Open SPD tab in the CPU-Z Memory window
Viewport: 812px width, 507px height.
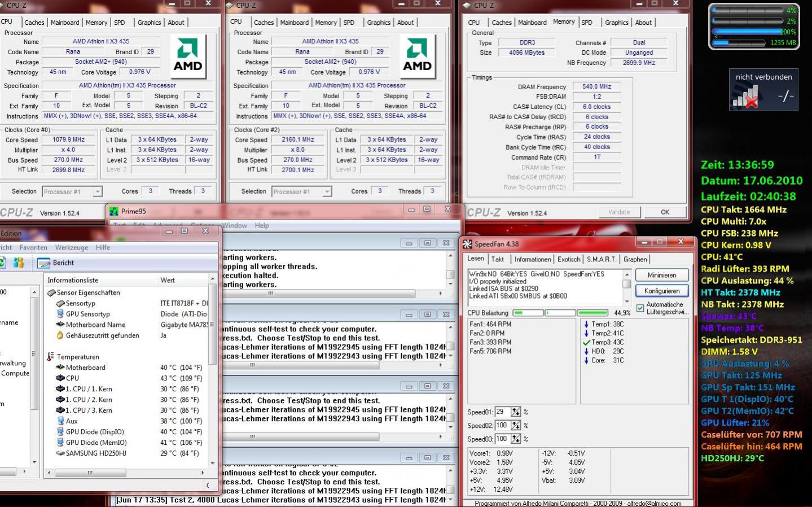tap(587, 23)
